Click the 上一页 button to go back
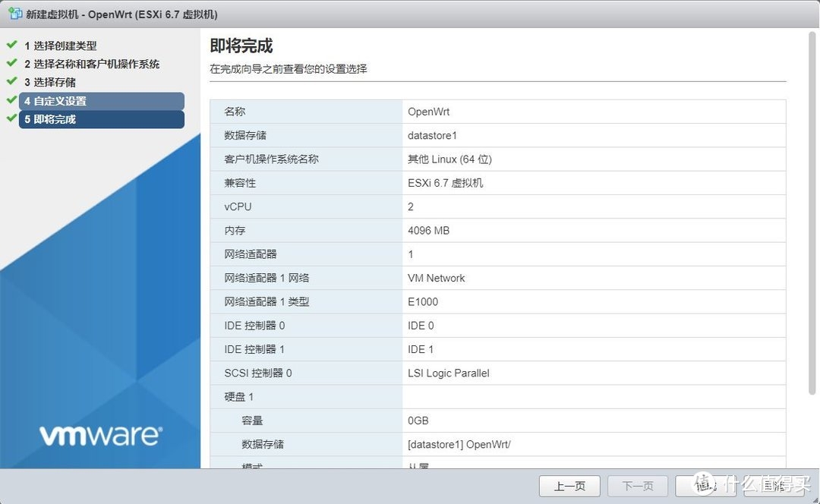 [569, 487]
